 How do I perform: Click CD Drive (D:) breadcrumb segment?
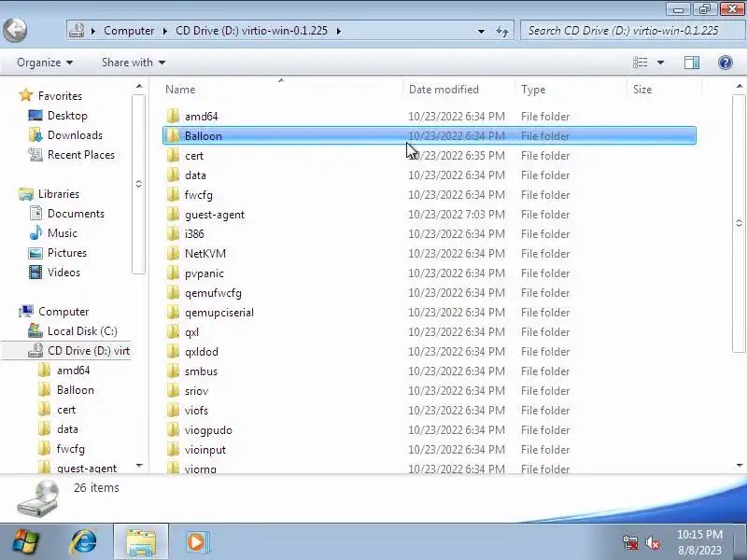pos(251,31)
